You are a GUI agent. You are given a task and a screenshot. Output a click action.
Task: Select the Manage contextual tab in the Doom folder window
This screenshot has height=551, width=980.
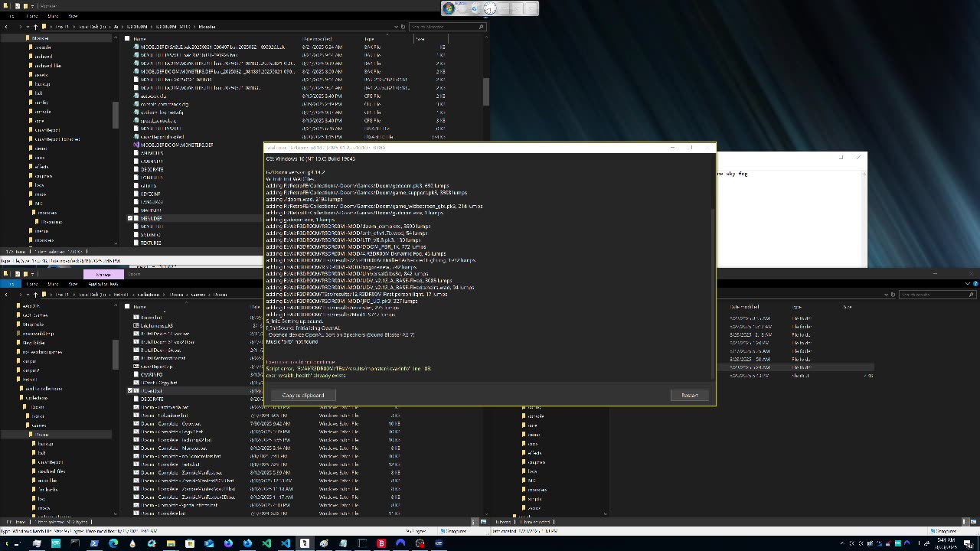[x=103, y=275]
